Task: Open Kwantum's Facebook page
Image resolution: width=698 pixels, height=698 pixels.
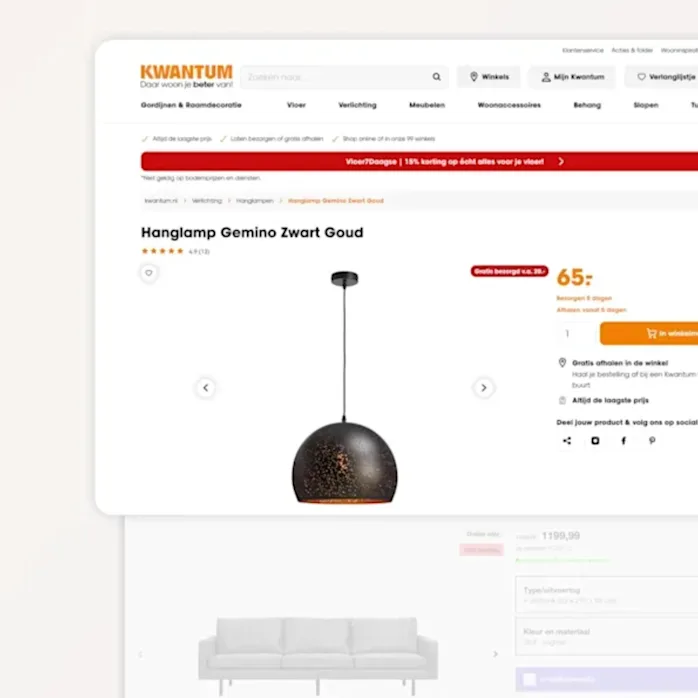Action: pos(624,440)
